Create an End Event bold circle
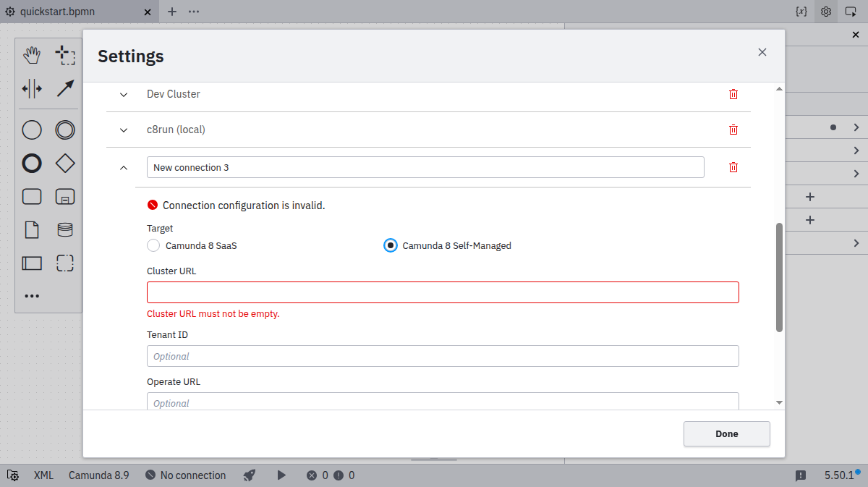 (32, 164)
